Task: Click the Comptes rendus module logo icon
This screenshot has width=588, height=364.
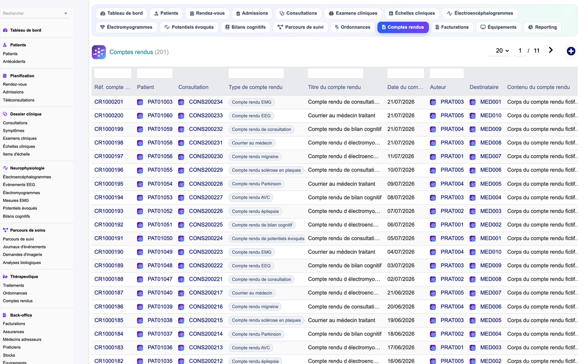Action: (x=99, y=52)
